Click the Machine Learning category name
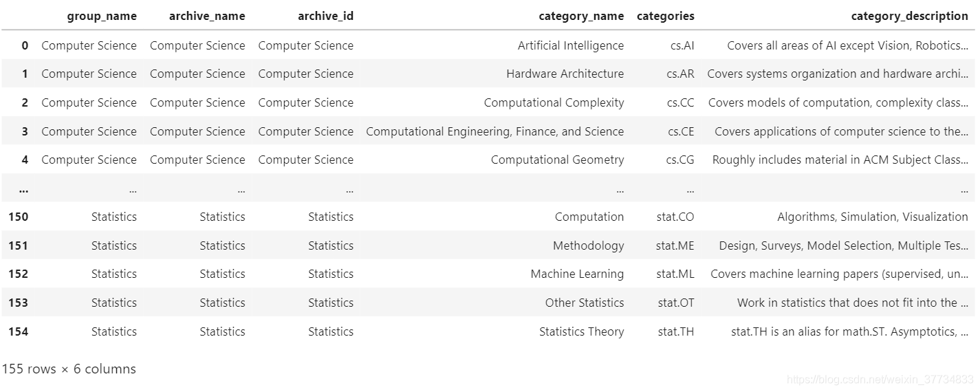The image size is (980, 392). point(577,274)
